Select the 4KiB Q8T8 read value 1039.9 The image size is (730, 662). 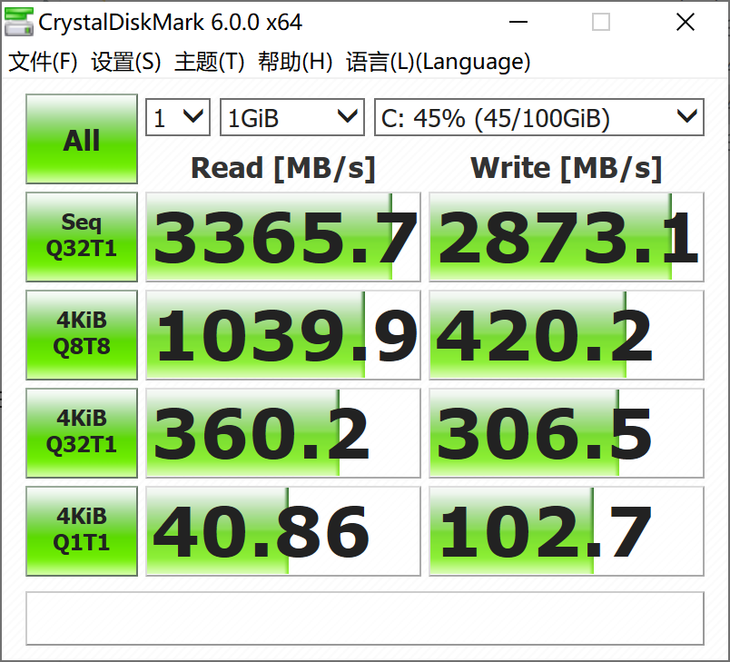tap(283, 335)
